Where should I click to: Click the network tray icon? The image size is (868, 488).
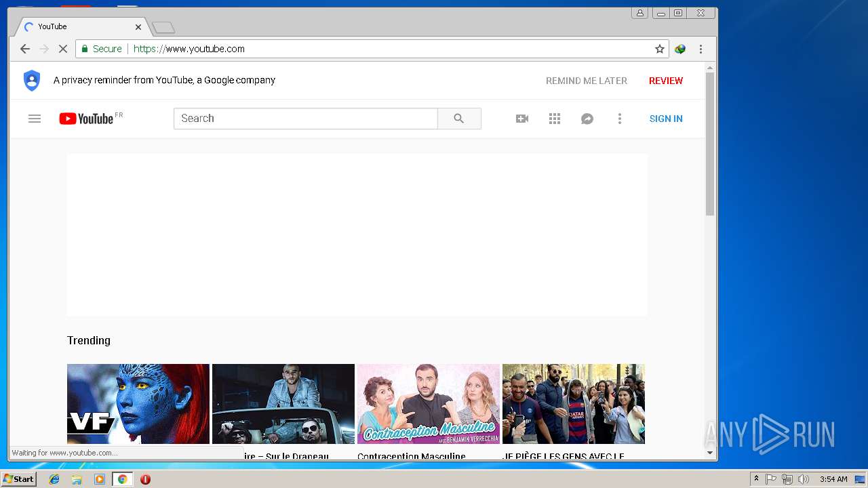(787, 479)
